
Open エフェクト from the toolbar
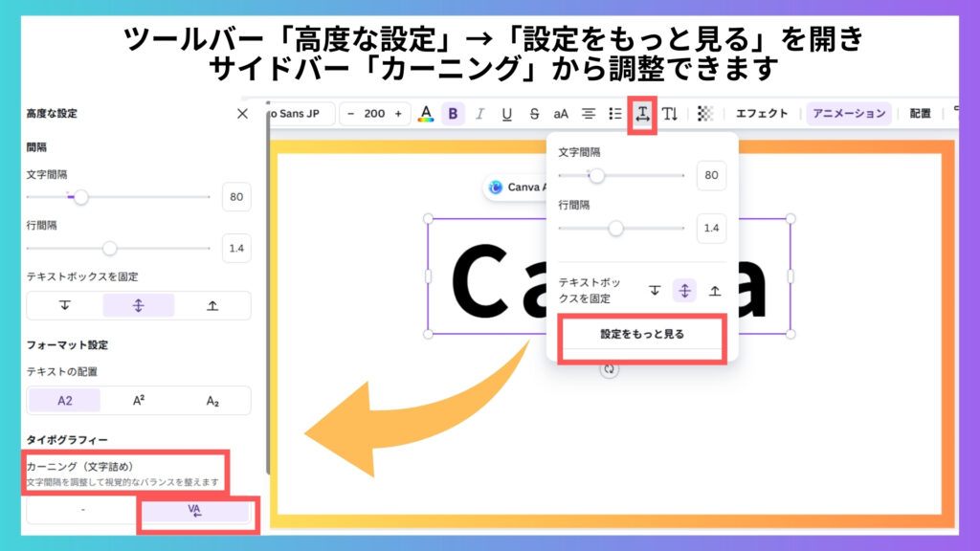point(762,114)
